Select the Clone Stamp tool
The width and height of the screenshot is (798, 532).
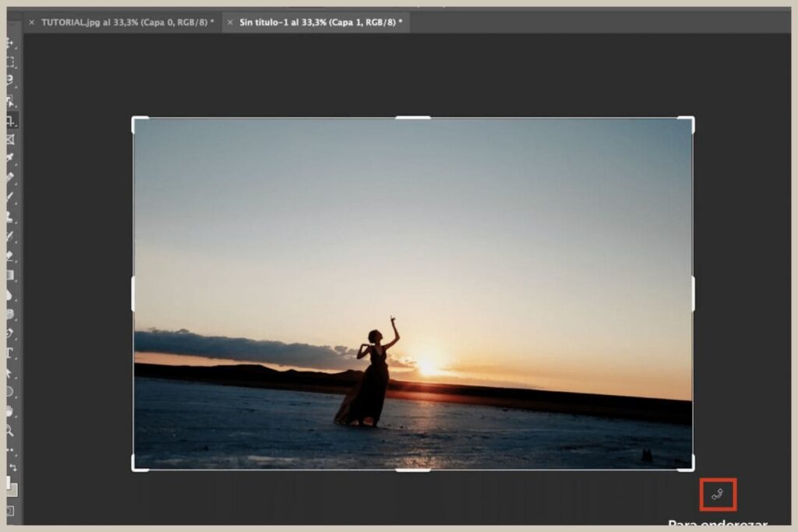point(9,217)
